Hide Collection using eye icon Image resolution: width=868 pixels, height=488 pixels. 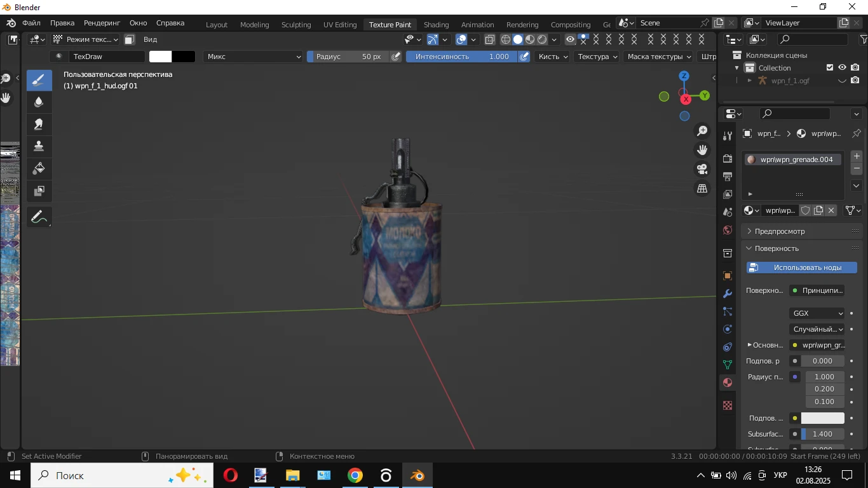[x=843, y=68]
